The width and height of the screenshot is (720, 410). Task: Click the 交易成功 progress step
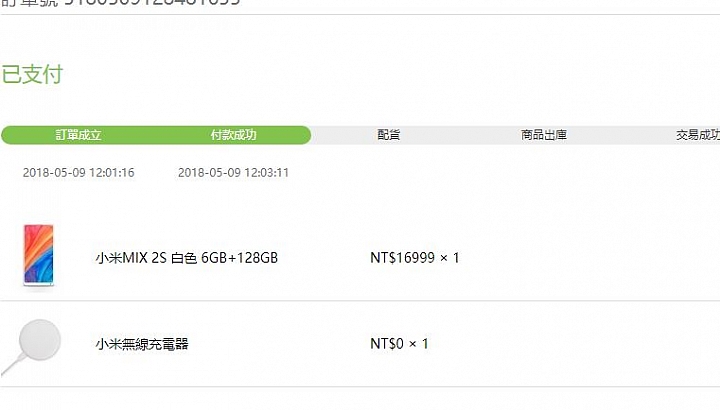pyautogui.click(x=698, y=135)
